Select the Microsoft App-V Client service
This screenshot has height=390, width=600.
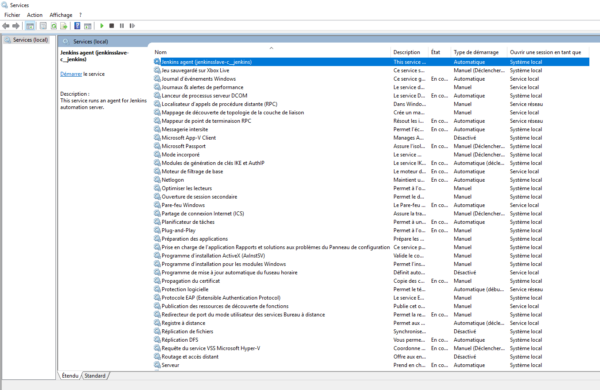point(371,138)
